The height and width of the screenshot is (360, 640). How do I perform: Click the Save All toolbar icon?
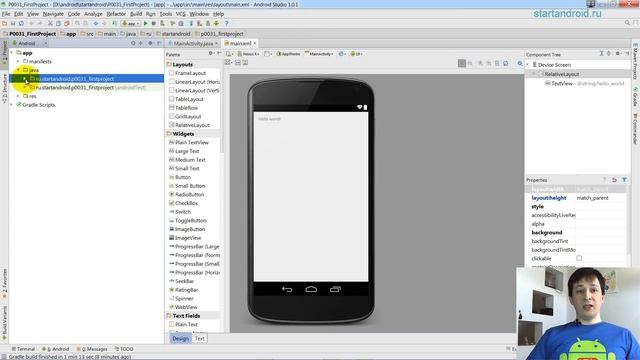coord(13,23)
